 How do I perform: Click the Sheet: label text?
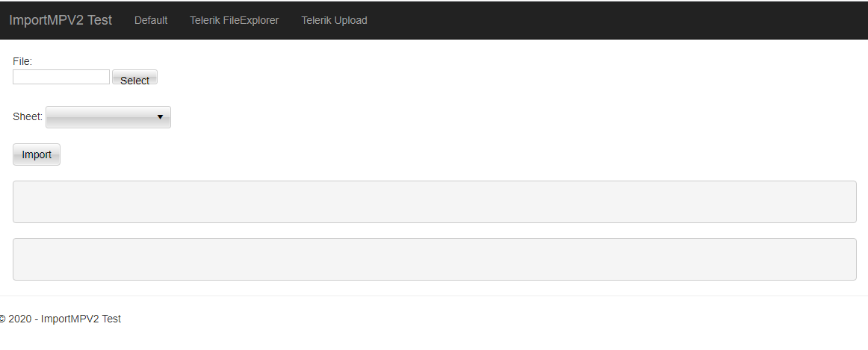click(28, 116)
